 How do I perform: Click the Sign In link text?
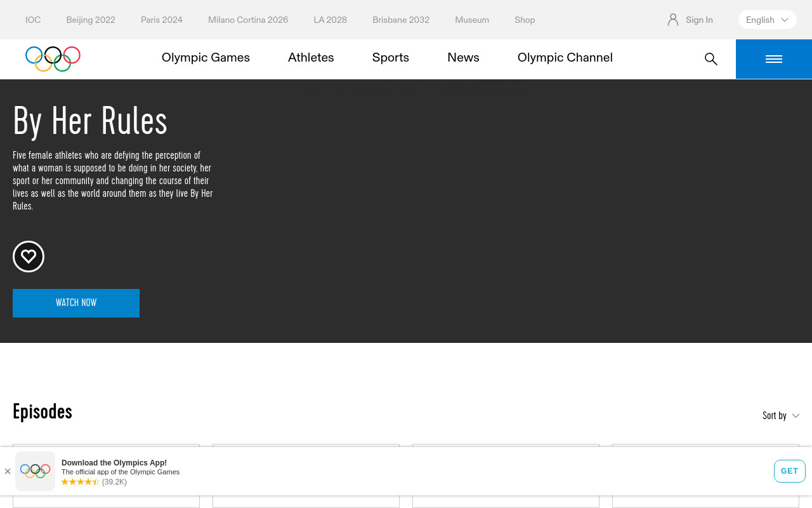(699, 20)
